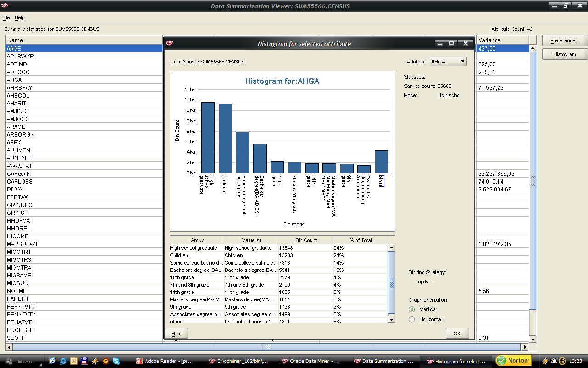The width and height of the screenshot is (588, 368).
Task: Click the Winamp lightning icon in quick launch
Action: pos(95,361)
